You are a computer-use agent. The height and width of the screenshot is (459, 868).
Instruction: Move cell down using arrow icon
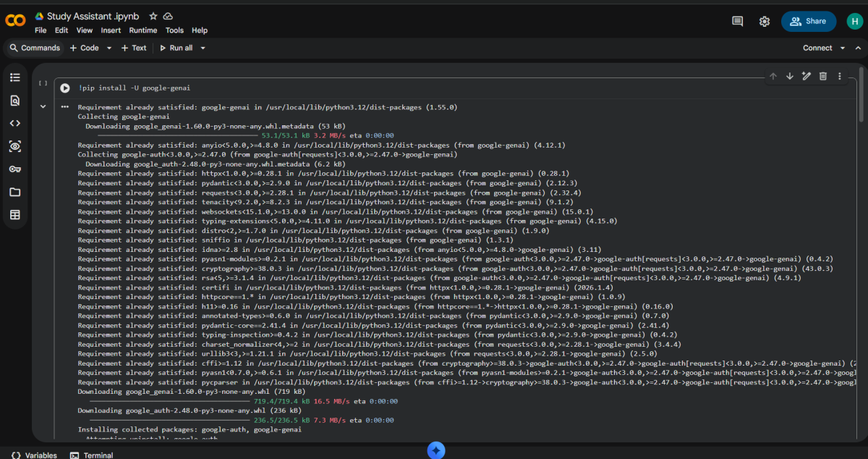(789, 76)
